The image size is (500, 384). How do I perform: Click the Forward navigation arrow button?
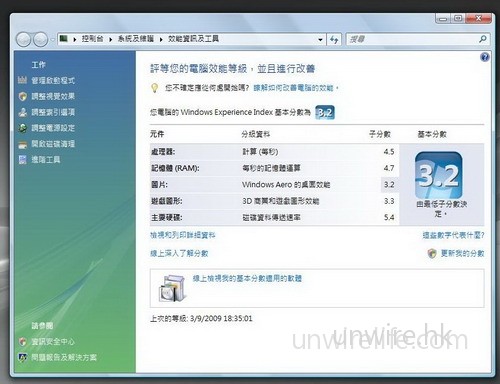[x=40, y=40]
